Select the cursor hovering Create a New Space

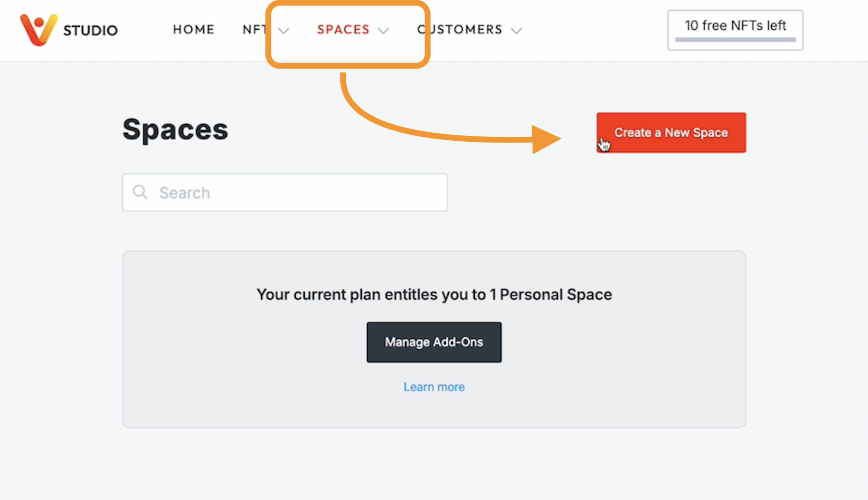(x=604, y=144)
